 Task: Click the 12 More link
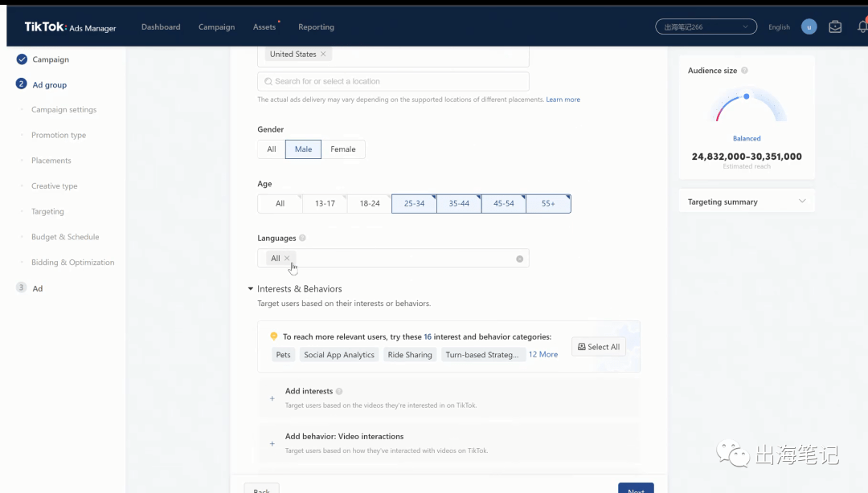tap(543, 354)
